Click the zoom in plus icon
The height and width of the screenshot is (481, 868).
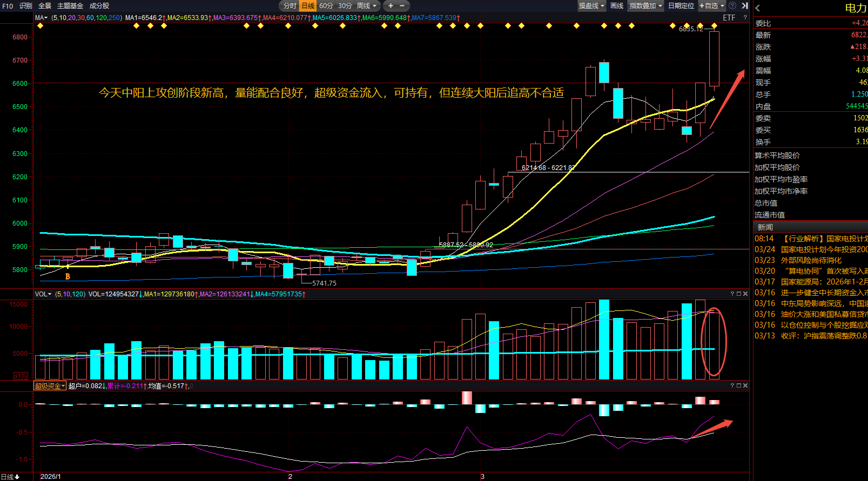click(391, 6)
